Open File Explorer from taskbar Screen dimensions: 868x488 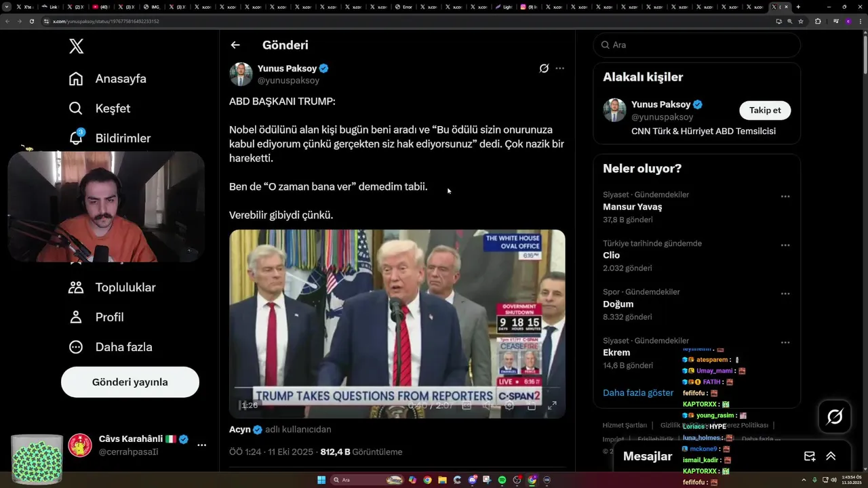tap(442, 480)
